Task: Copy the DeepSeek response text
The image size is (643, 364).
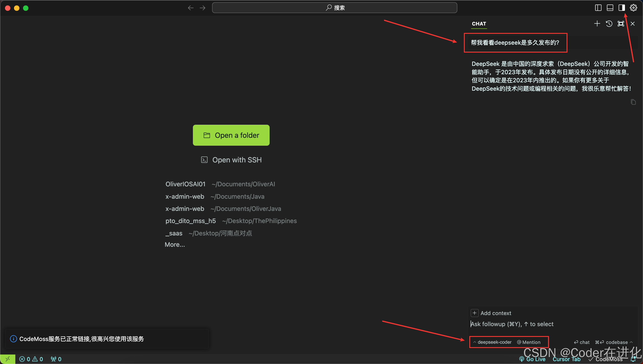Action: [633, 102]
